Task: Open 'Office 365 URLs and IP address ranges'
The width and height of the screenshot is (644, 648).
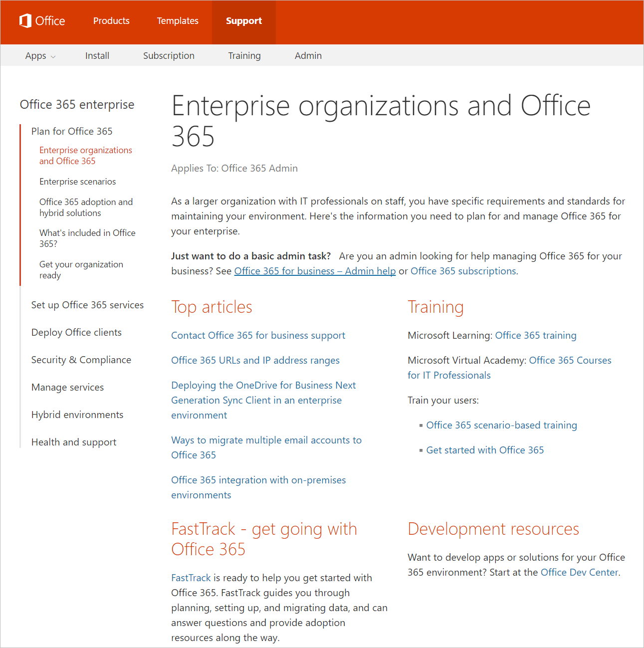Action: [x=255, y=360]
